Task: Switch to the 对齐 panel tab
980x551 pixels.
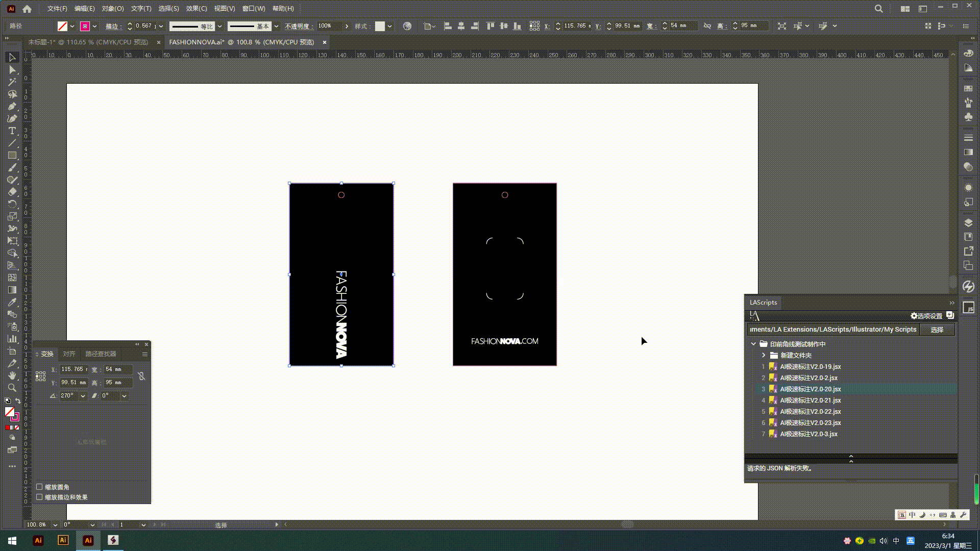Action: 69,354
